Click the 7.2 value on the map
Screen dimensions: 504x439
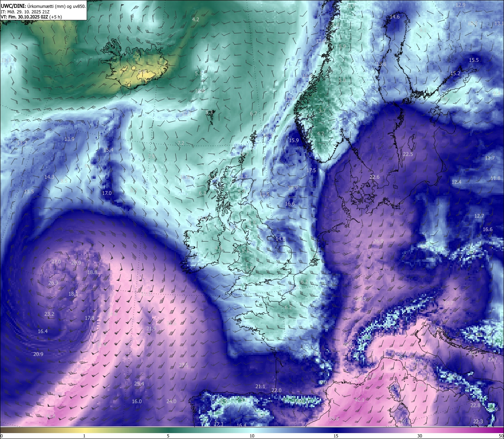[x=181, y=143]
